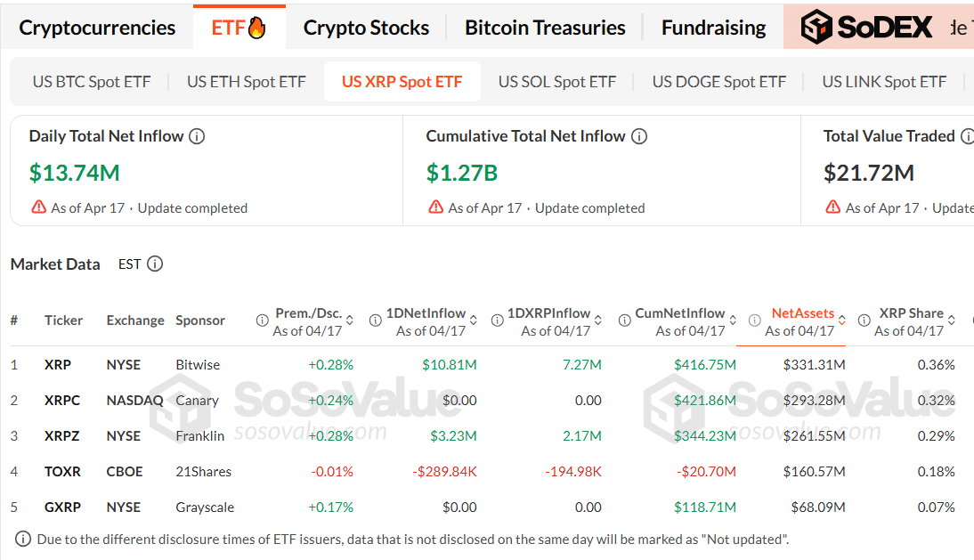Switch to the Crypto Stocks tab
The width and height of the screenshot is (974, 560).
pyautogui.click(x=366, y=27)
